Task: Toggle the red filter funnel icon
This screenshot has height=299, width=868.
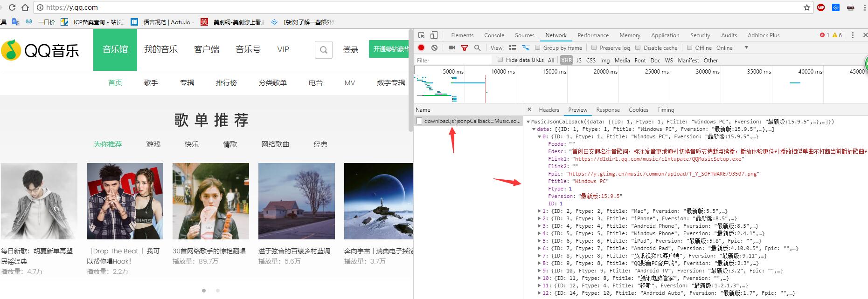Action: [465, 48]
